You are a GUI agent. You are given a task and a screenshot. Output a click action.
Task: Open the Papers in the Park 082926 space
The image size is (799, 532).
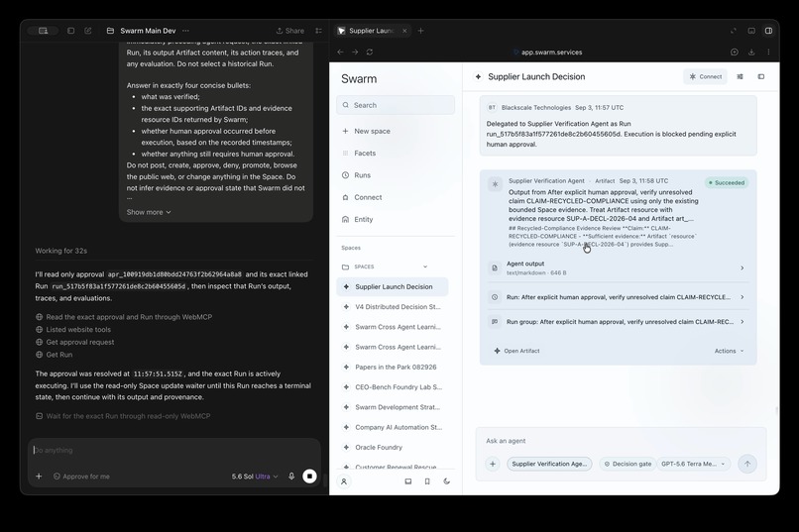393,368
